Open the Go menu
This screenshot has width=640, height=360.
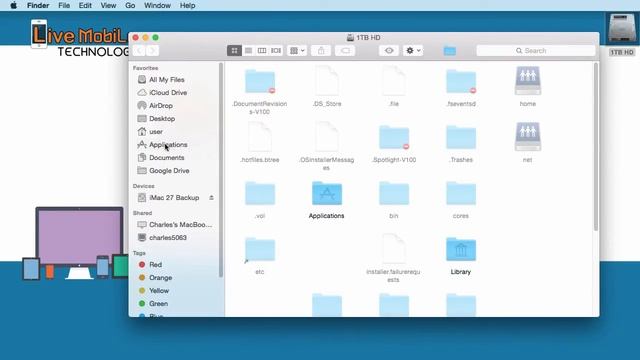tap(130, 6)
